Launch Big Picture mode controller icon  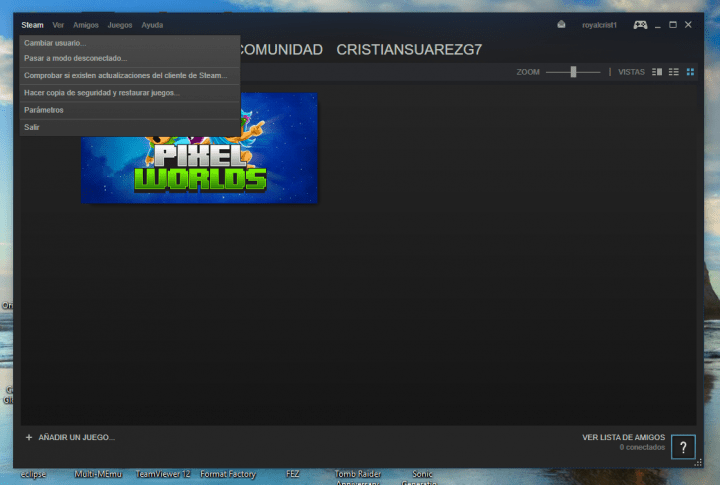tap(640, 24)
